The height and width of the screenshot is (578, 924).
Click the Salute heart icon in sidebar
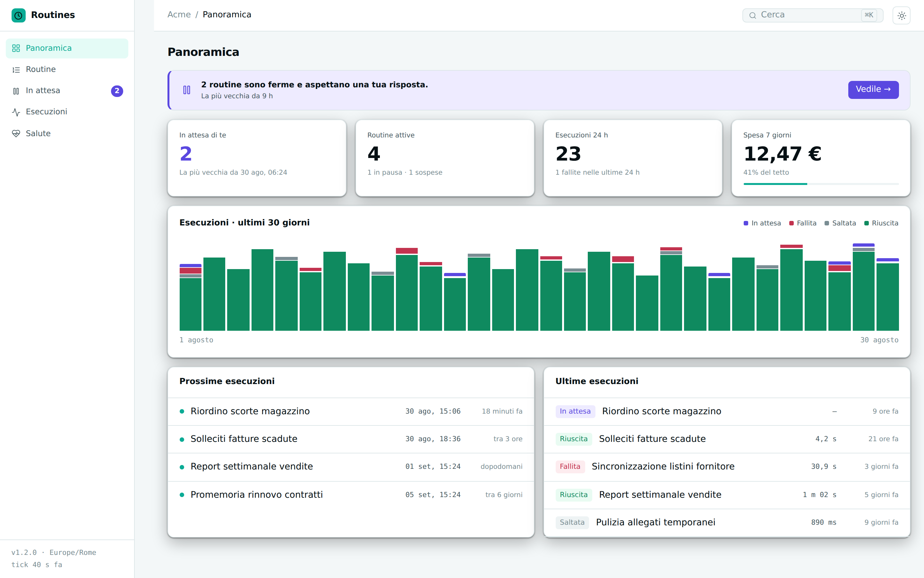pos(16,133)
